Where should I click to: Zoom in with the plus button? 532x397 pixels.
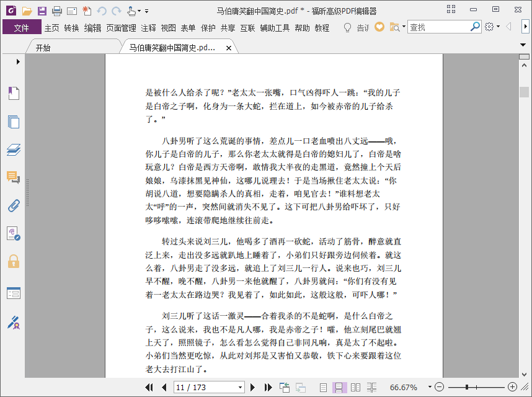tap(512, 387)
